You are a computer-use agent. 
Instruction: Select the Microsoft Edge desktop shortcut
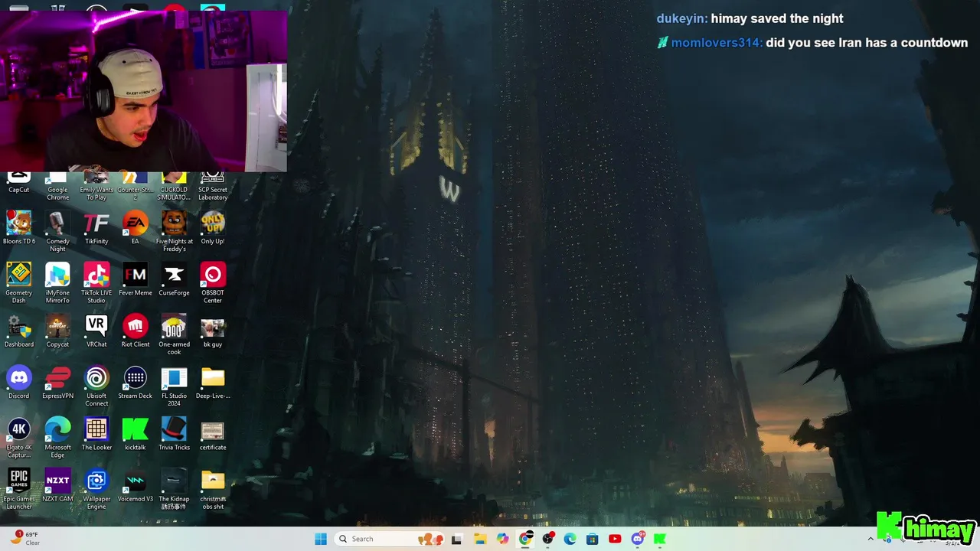[x=57, y=438]
